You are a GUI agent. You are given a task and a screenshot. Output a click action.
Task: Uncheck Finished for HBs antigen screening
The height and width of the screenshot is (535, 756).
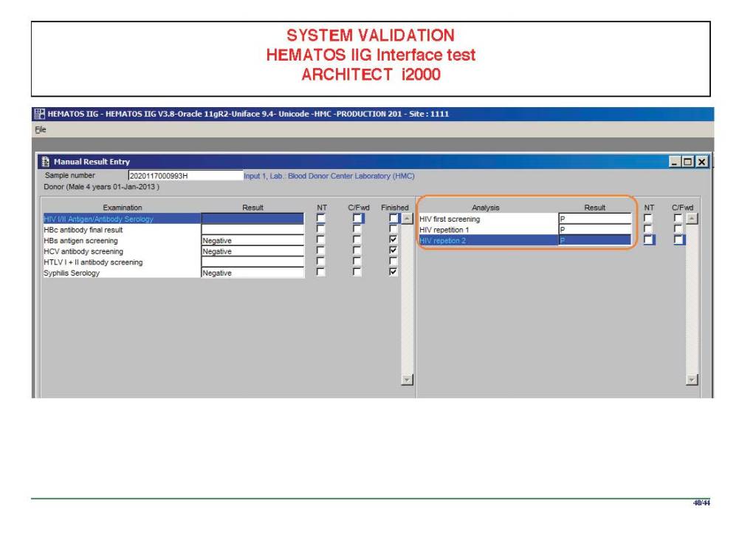click(x=394, y=240)
